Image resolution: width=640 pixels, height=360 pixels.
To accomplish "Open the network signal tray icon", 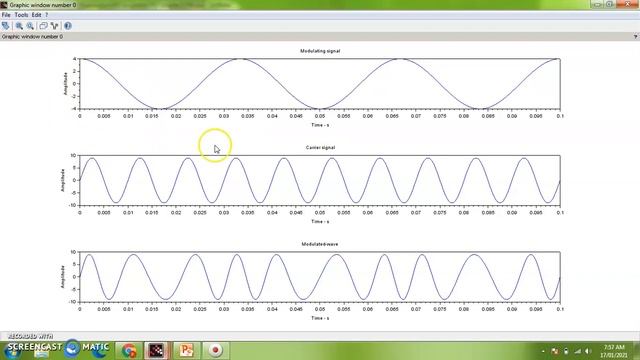I will click(x=577, y=351).
